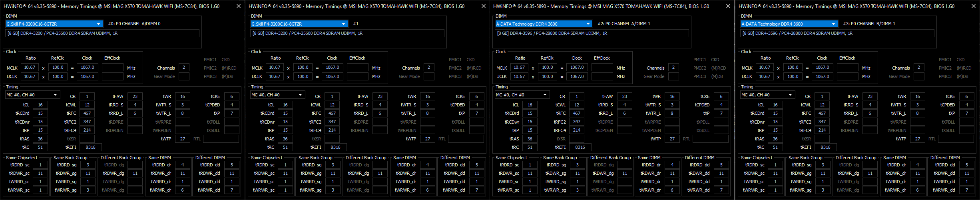Viewport: 980px width, 200px height.
Task: Select the UCLK ratio 10.67 field in the DIMM #0 window
Action: pyautogui.click(x=30, y=76)
